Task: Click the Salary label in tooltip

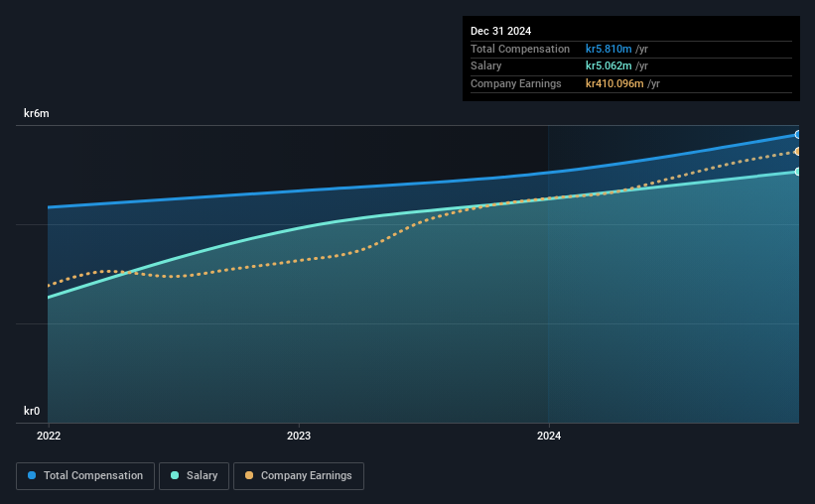Action: tap(486, 66)
